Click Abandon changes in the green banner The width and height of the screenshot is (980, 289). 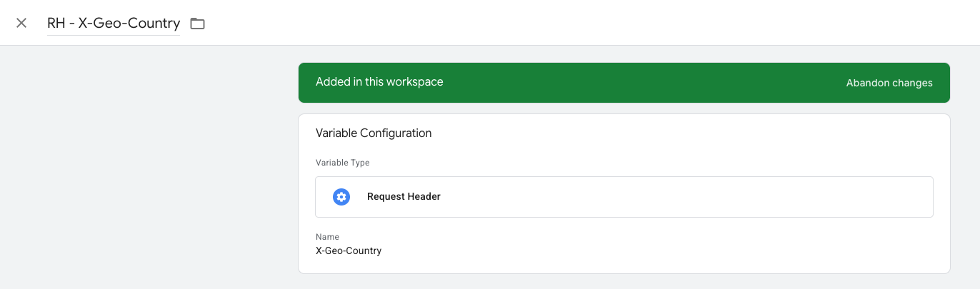(889, 83)
